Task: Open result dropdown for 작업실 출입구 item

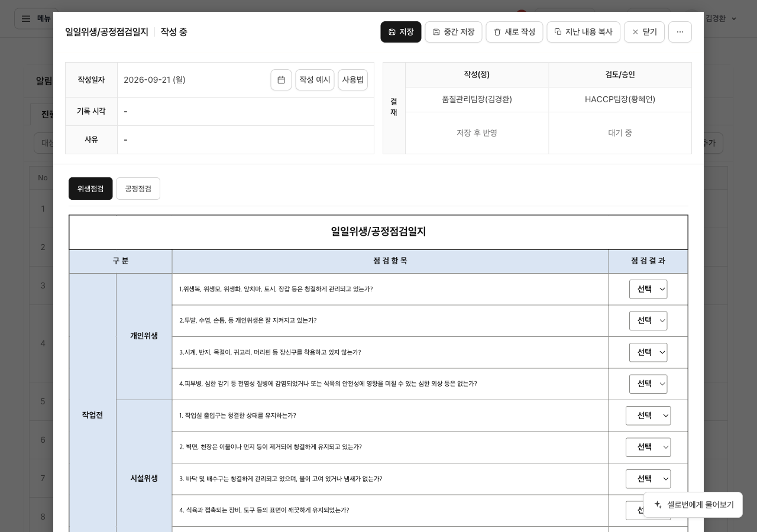Action: point(648,416)
